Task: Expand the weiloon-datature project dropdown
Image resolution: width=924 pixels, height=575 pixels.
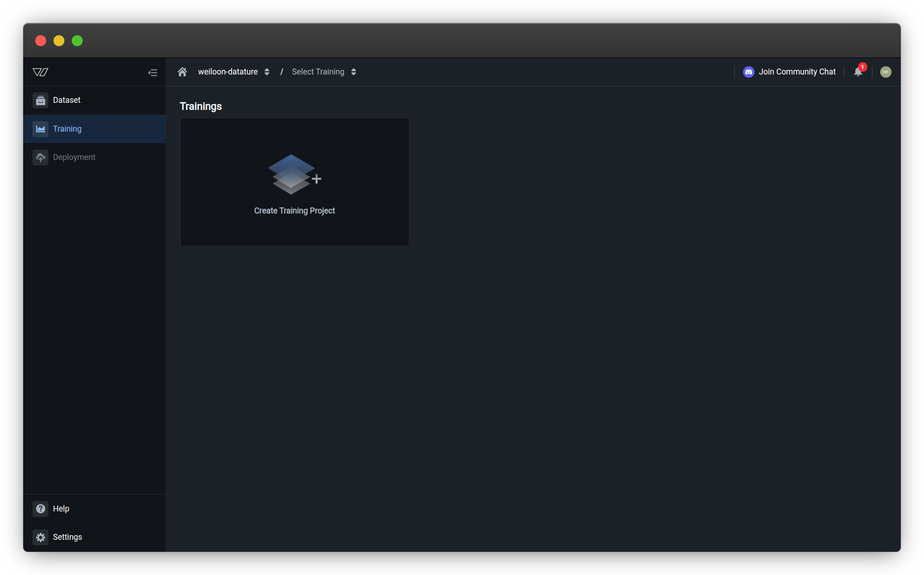Action: 234,72
